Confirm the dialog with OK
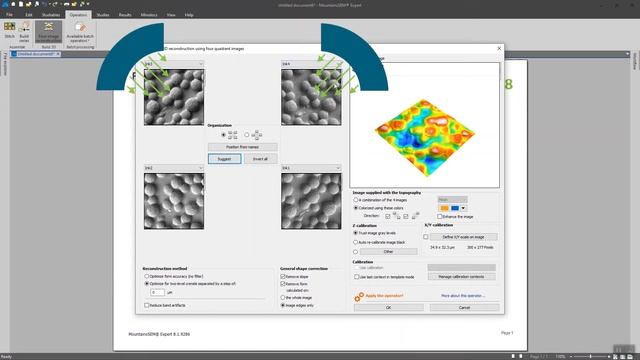The width and height of the screenshot is (640, 360). 389,307
